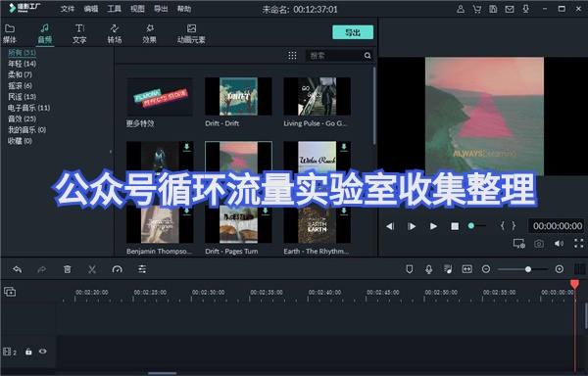
Task: Switch to the 音频 tab
Action: [x=45, y=33]
